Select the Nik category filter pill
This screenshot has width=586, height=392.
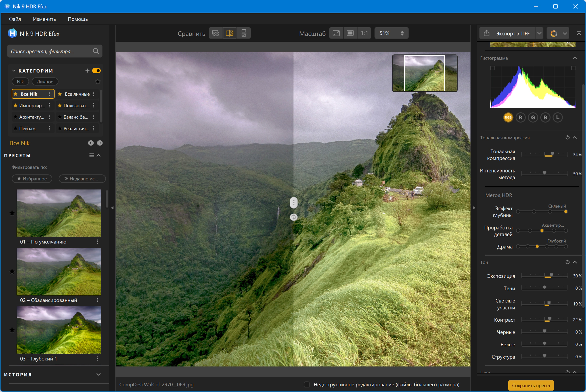point(20,82)
